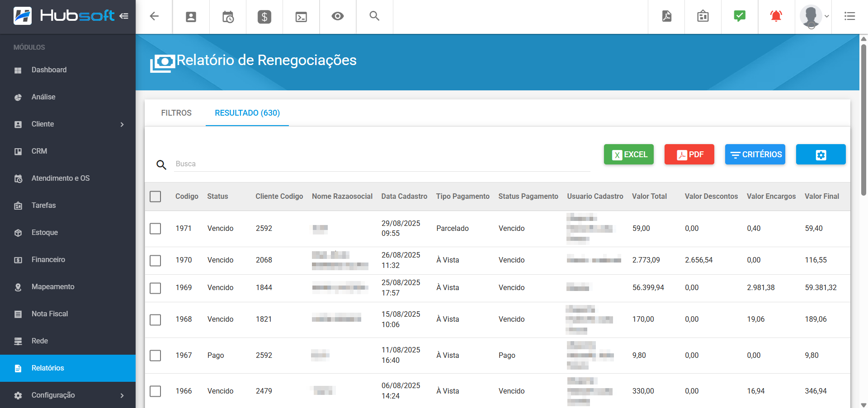Open Financeiro module in sidebar

pyautogui.click(x=48, y=260)
